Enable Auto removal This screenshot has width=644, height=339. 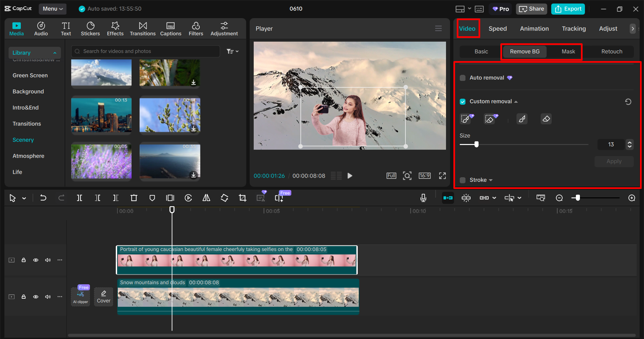pos(462,78)
